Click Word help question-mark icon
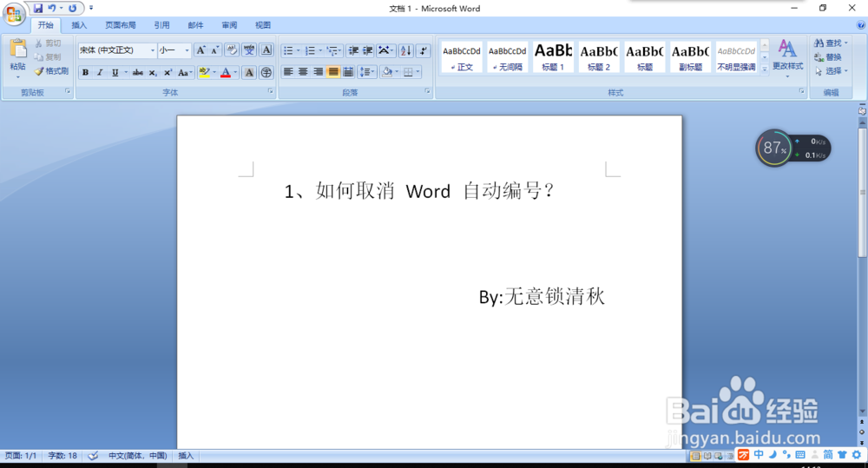The width and height of the screenshot is (868, 468). click(861, 25)
